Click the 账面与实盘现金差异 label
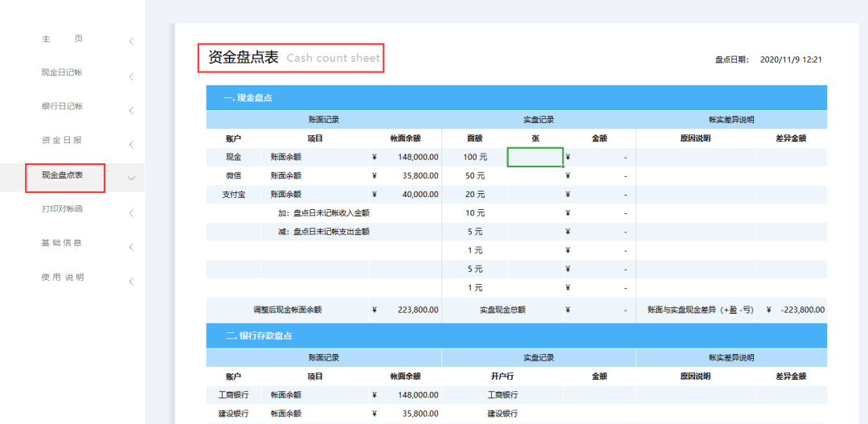Image resolution: width=868 pixels, height=424 pixels. (701, 310)
